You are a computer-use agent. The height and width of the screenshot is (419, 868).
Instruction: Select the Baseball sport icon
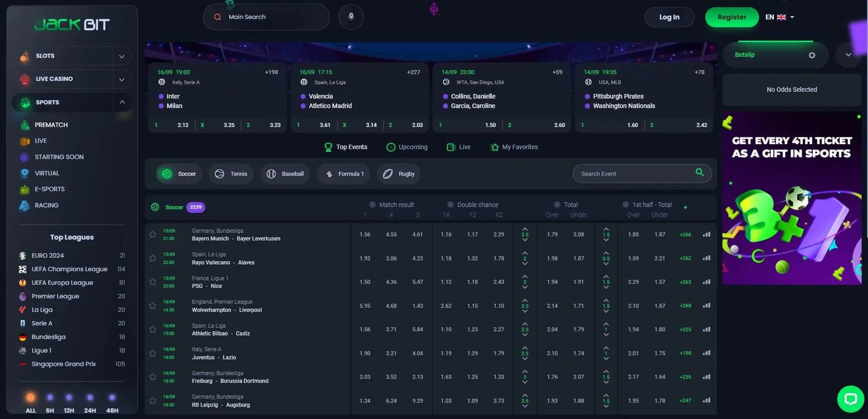click(x=271, y=174)
